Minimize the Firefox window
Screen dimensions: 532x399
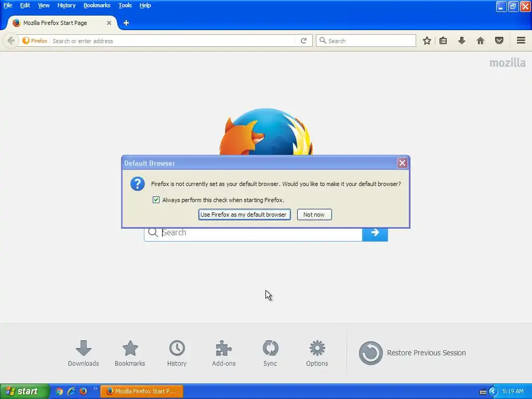tap(501, 6)
